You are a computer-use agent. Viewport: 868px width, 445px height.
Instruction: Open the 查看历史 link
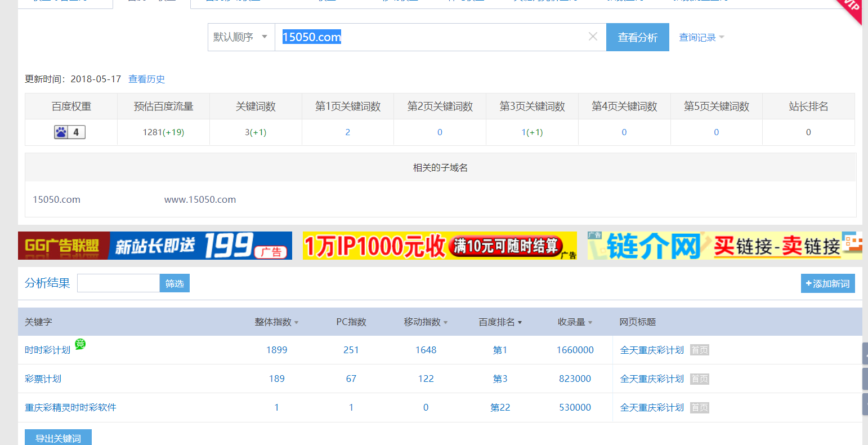pos(146,79)
